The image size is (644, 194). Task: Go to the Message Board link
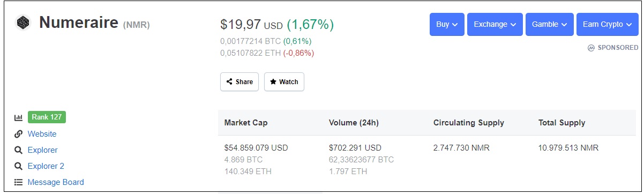(56, 182)
